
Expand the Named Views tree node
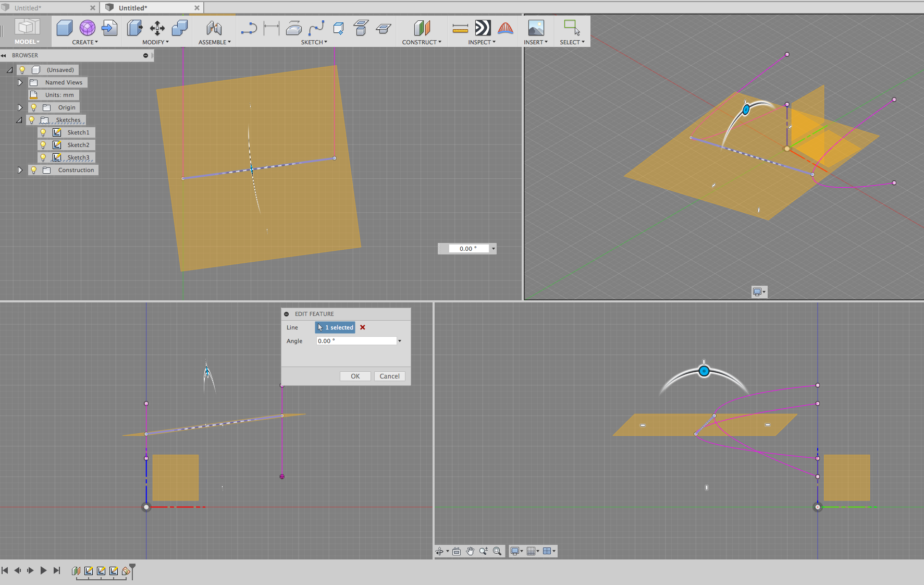pyautogui.click(x=20, y=82)
